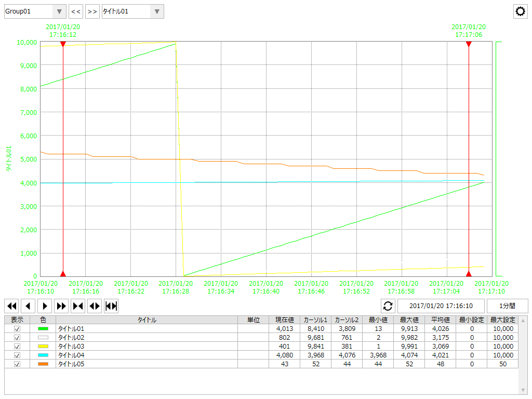Click the 2017/01/20 17:16:10 date-time field

pyautogui.click(x=441, y=306)
